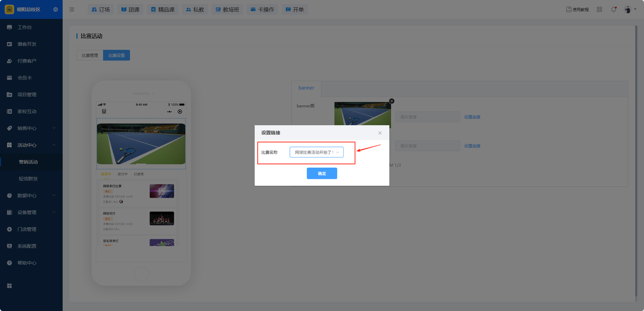
Task: Click the notification bell icon
Action: [614, 10]
